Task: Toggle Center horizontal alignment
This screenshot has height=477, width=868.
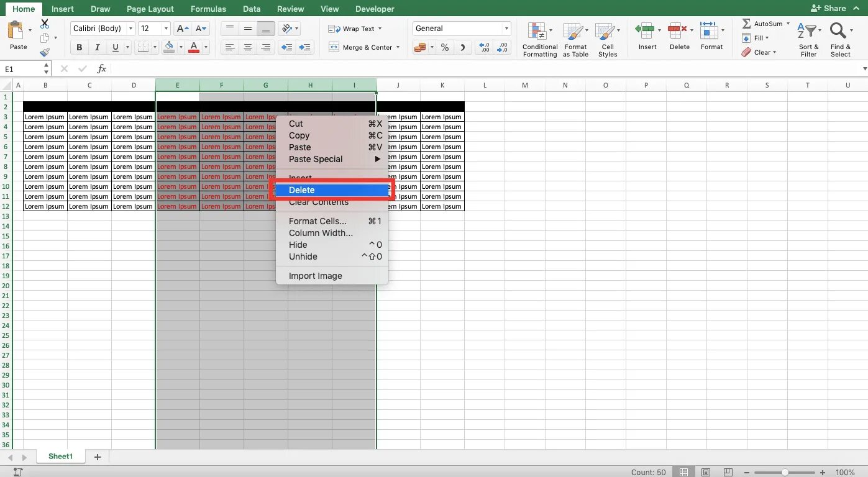Action: pyautogui.click(x=248, y=47)
